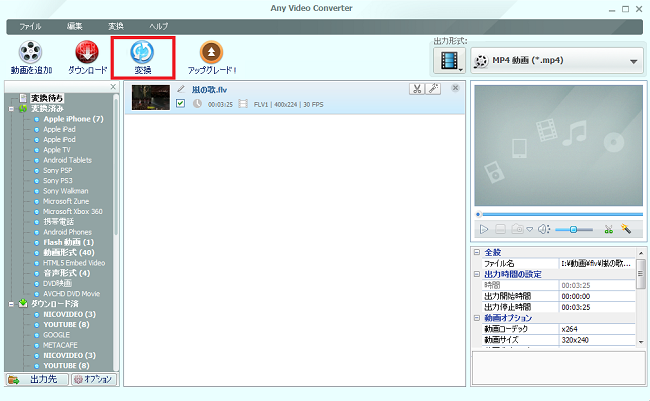
Task: Select DVD映画 tree item
Action: pos(57,283)
